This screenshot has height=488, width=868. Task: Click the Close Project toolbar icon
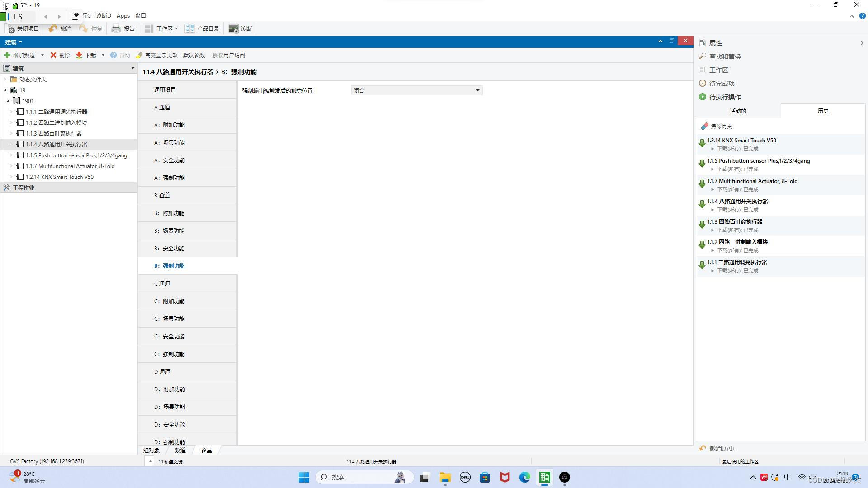click(12, 29)
